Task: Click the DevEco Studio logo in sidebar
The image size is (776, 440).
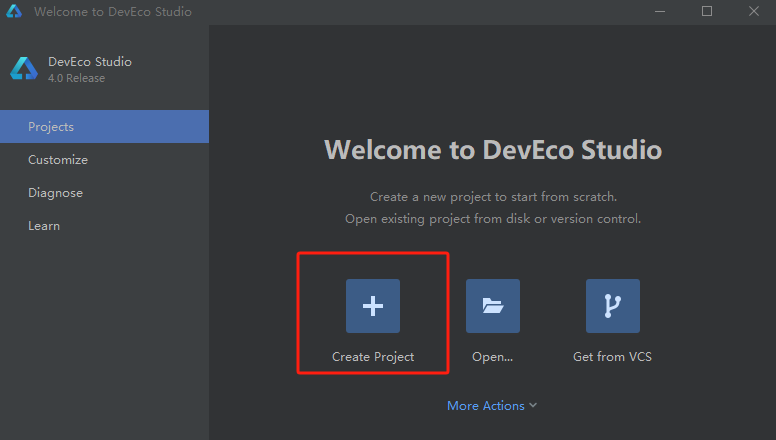Action: 24,69
